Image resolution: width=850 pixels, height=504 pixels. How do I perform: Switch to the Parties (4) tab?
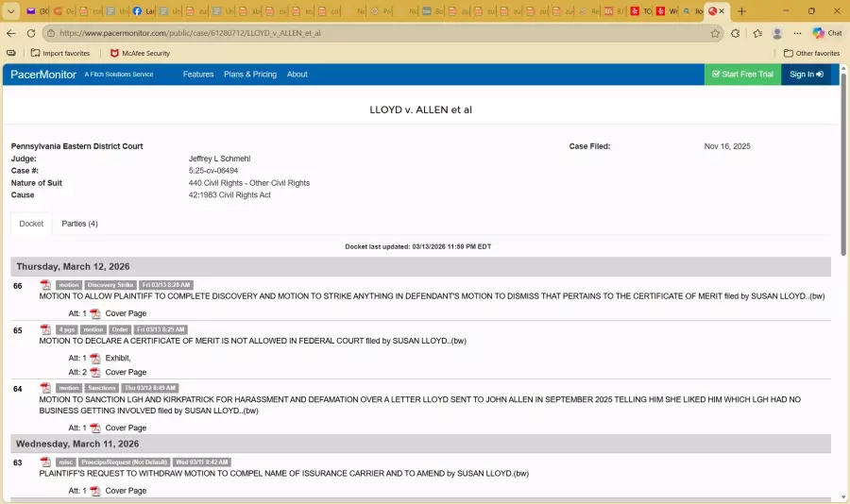[x=79, y=224]
